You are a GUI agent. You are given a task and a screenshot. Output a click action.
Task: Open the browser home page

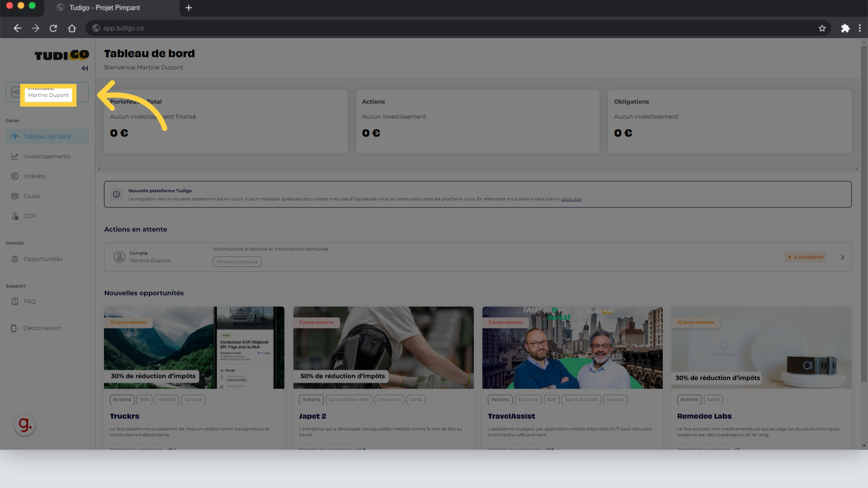coord(72,28)
